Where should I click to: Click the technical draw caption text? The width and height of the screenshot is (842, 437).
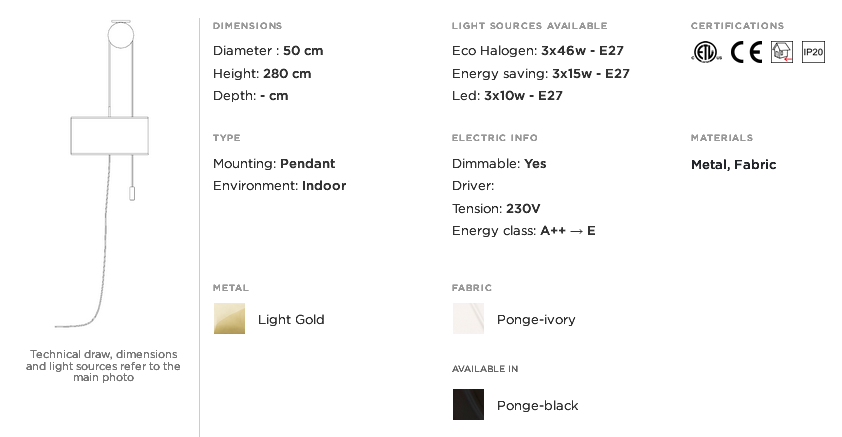(x=103, y=366)
